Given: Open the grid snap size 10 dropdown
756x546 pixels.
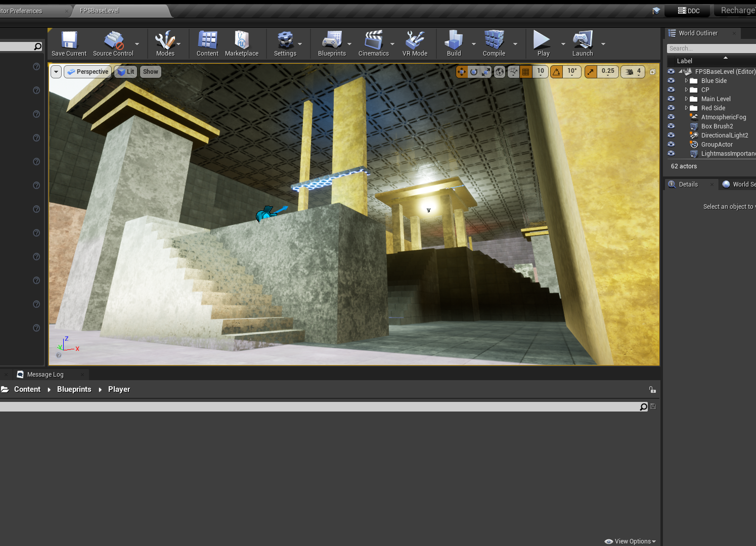Looking at the screenshot, I should point(541,72).
